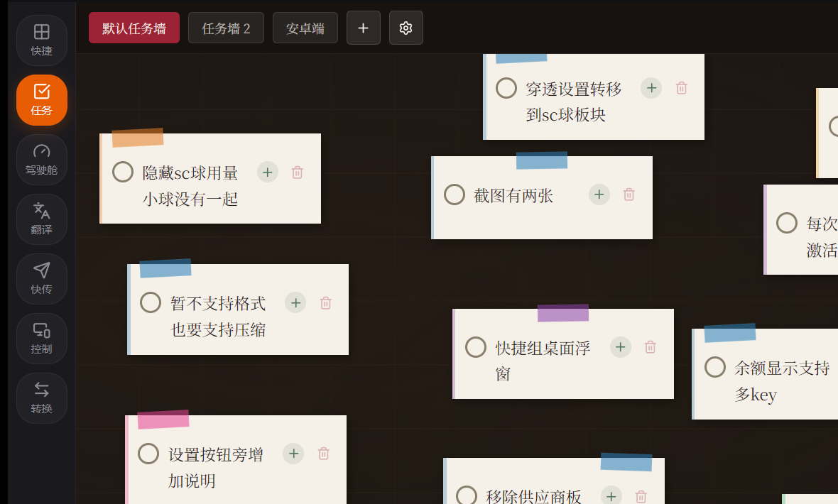Add subtask to 快捷组桌面浮窗 card
Screen dimensions: 838x504
(621, 347)
